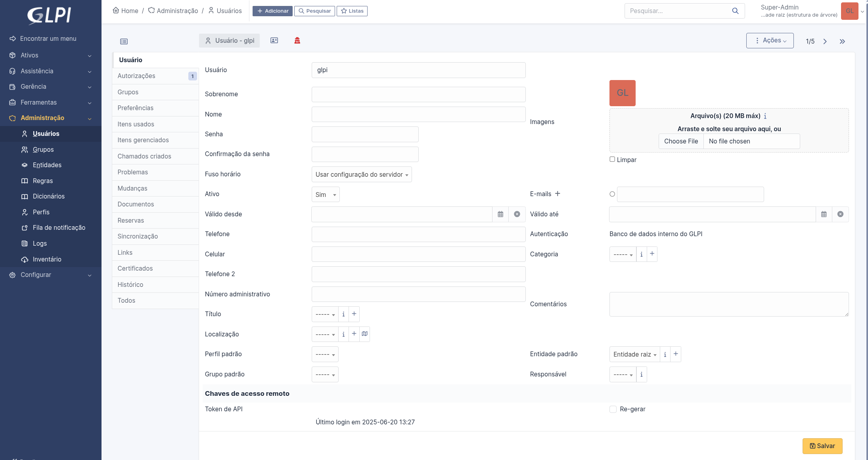Viewport: 868px width, 460px height.
Task: Enable Re-gerar API token checkbox
Action: tap(613, 409)
